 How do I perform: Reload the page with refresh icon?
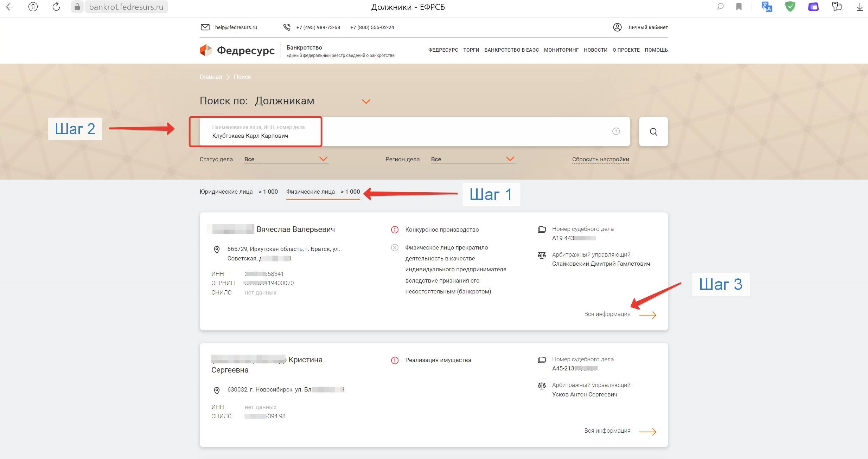56,7
